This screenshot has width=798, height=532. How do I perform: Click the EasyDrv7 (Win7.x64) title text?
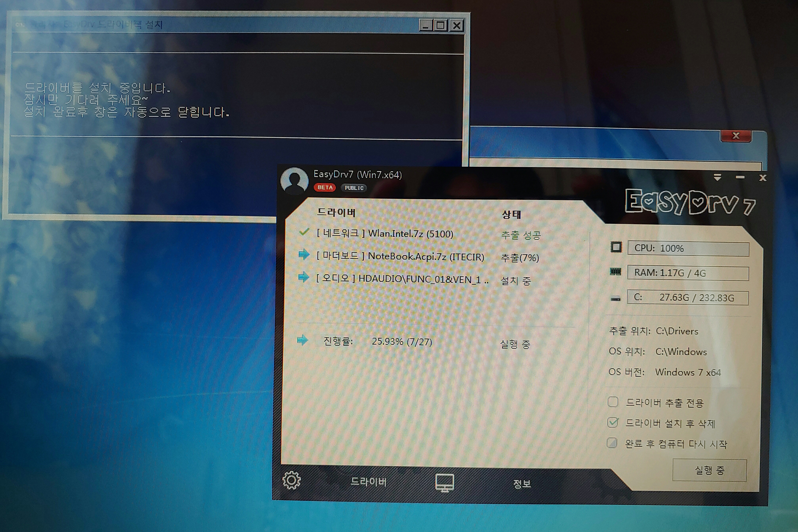click(357, 174)
